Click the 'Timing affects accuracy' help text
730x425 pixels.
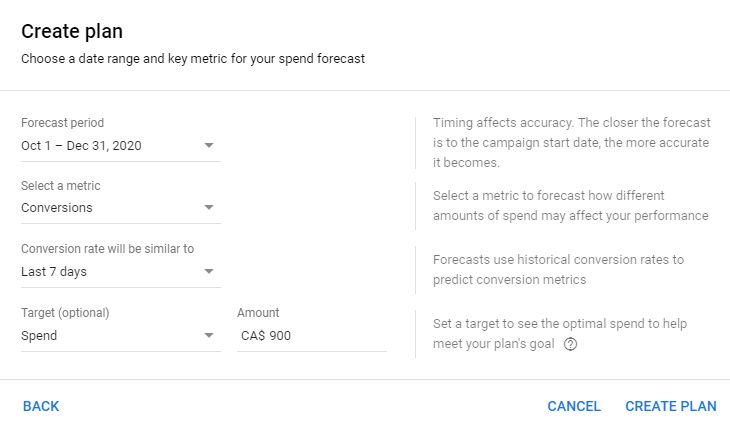[x=571, y=142]
